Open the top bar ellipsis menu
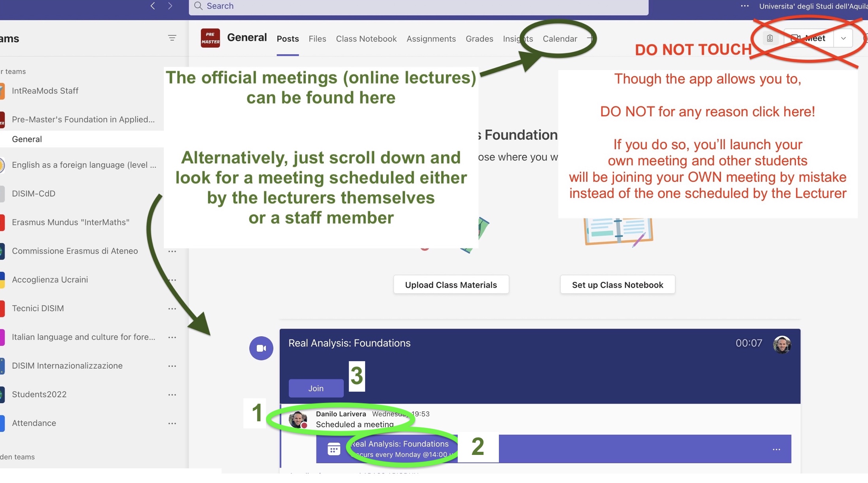 [745, 6]
